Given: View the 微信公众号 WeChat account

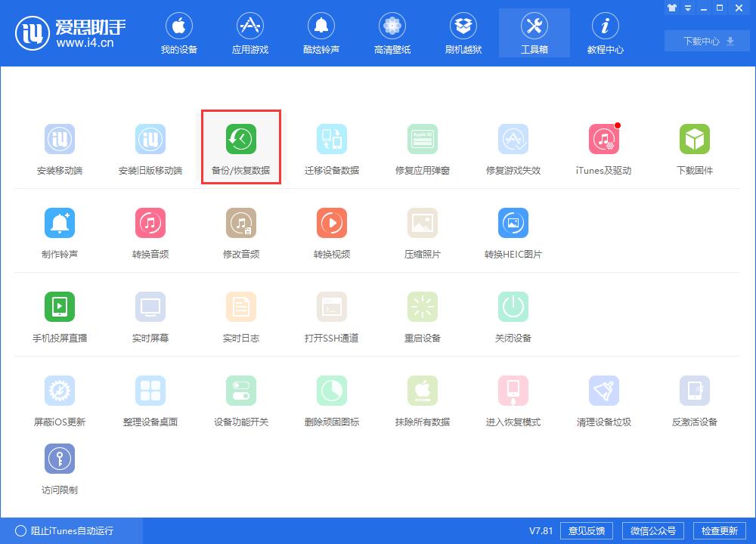Looking at the screenshot, I should tap(653, 530).
